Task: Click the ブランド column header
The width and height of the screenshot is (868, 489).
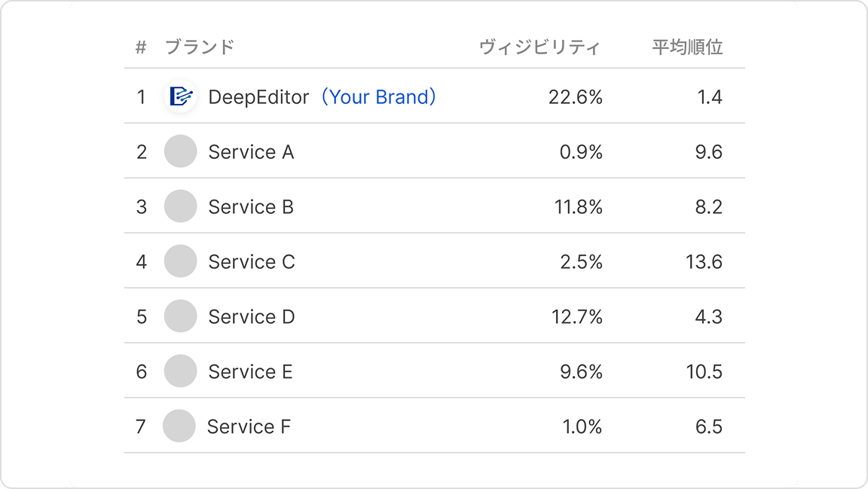Action: [x=200, y=47]
